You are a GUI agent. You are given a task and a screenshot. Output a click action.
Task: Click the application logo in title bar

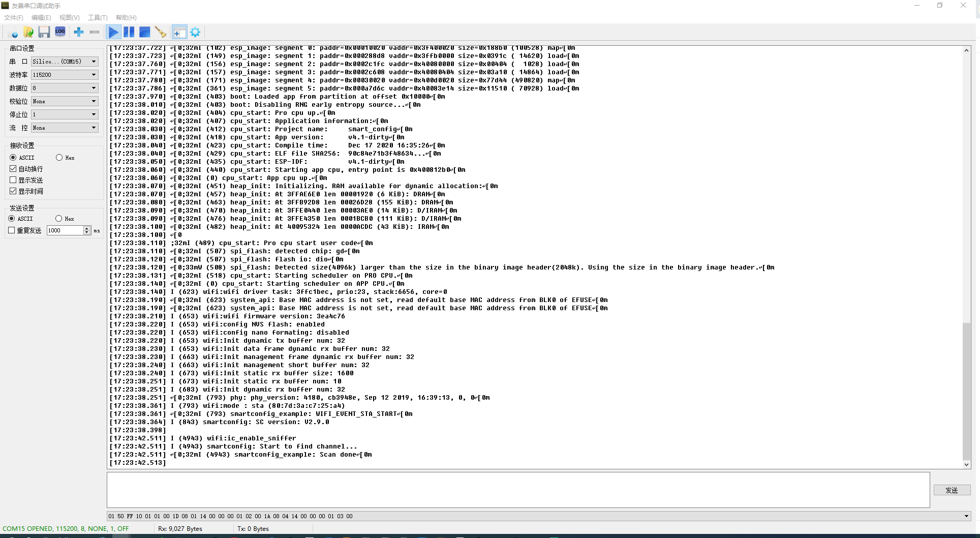pos(6,6)
